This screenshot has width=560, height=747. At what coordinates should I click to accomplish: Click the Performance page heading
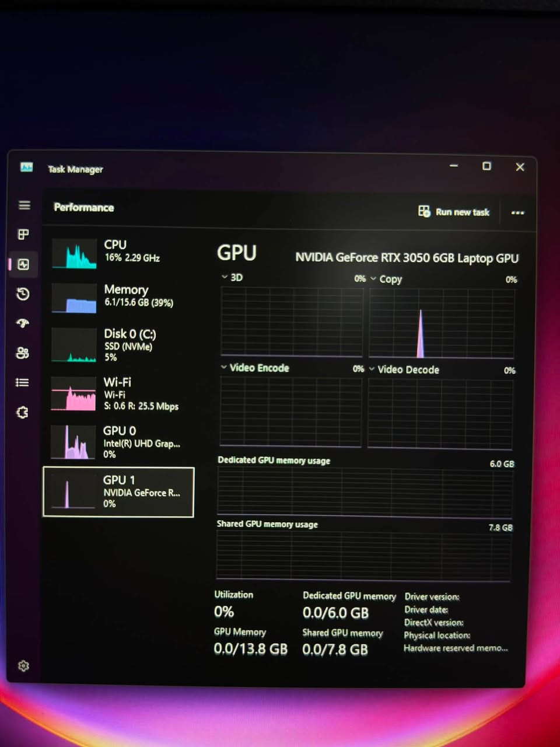[x=83, y=207]
